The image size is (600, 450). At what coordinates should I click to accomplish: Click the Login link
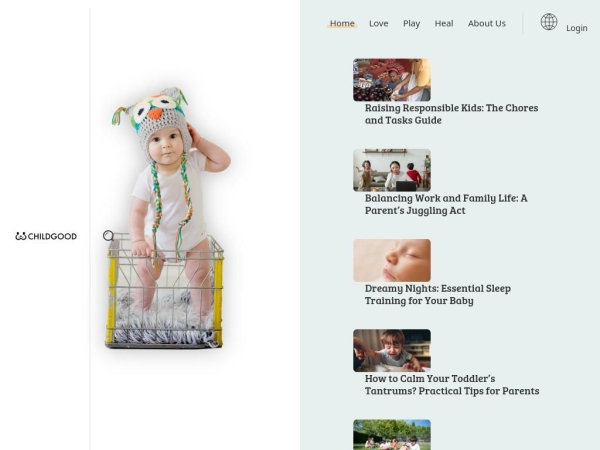(577, 28)
